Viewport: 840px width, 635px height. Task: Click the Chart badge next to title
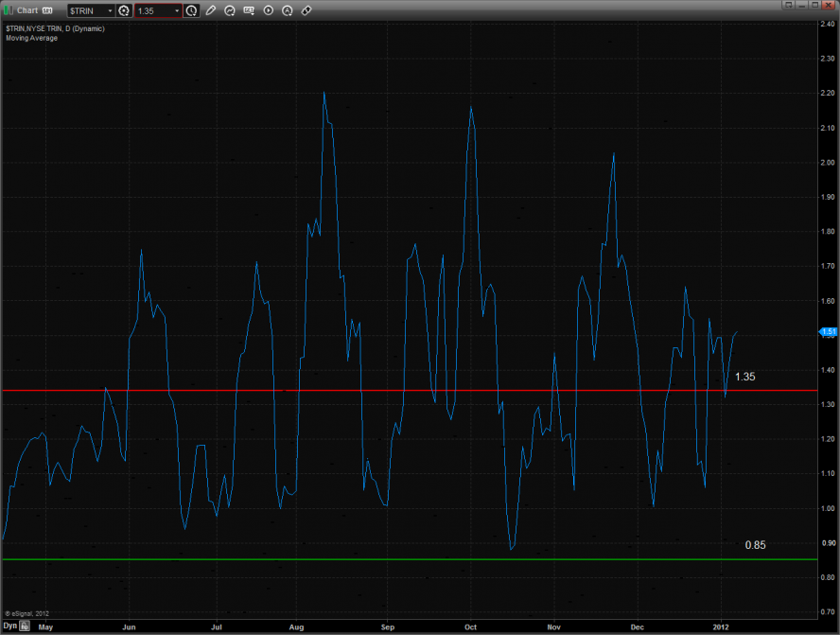point(47,10)
